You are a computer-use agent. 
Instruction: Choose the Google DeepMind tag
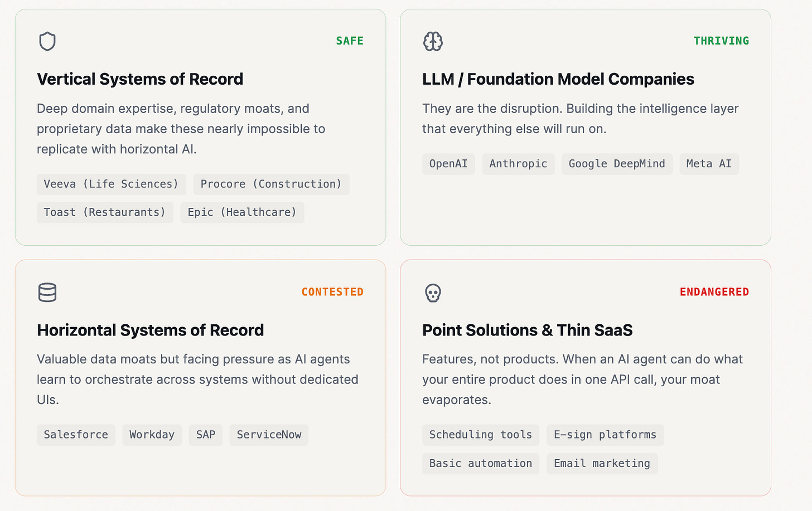617,164
